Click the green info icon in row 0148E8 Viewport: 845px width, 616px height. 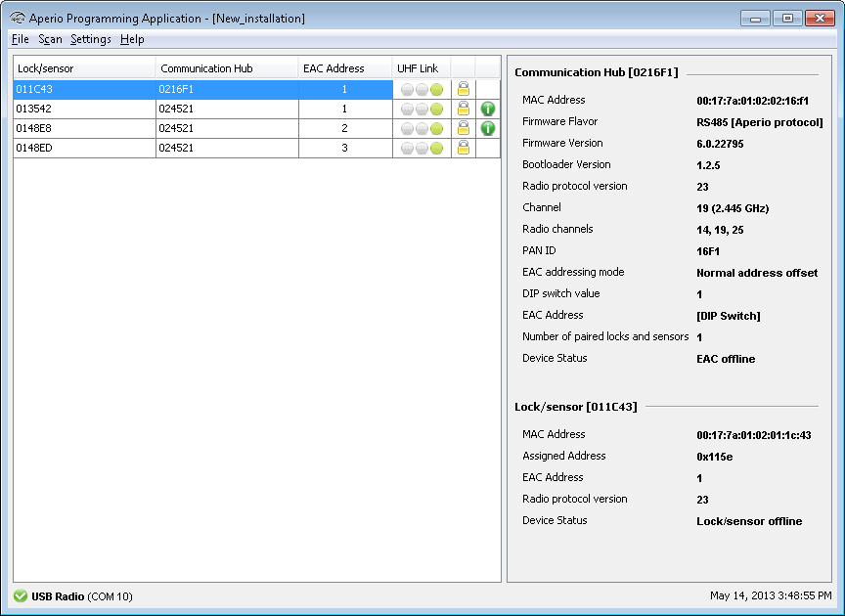click(488, 128)
